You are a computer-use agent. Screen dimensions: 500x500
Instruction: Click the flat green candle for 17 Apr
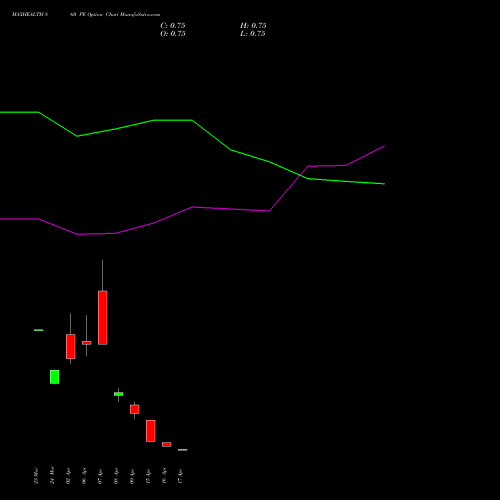coord(183,450)
